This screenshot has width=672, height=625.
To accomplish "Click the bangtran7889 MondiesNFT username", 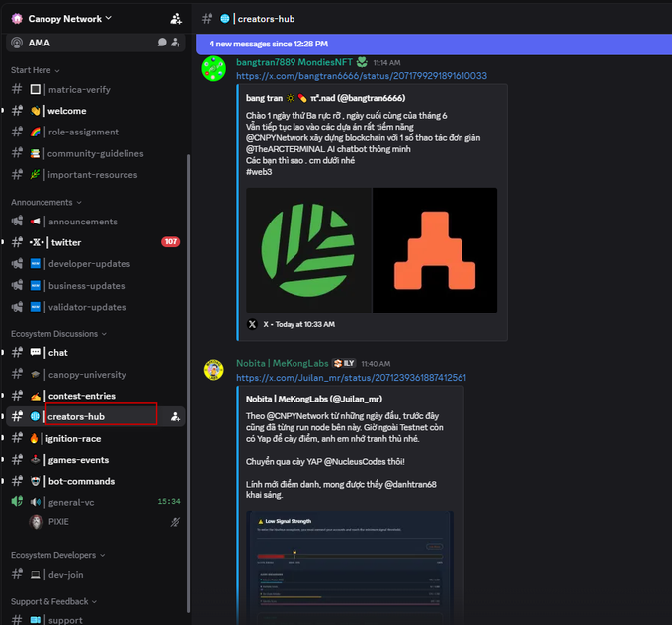I will 294,62.
